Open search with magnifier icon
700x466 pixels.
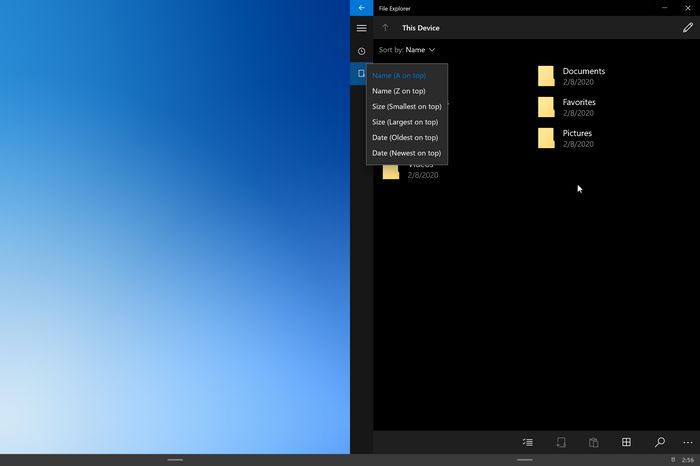(659, 442)
